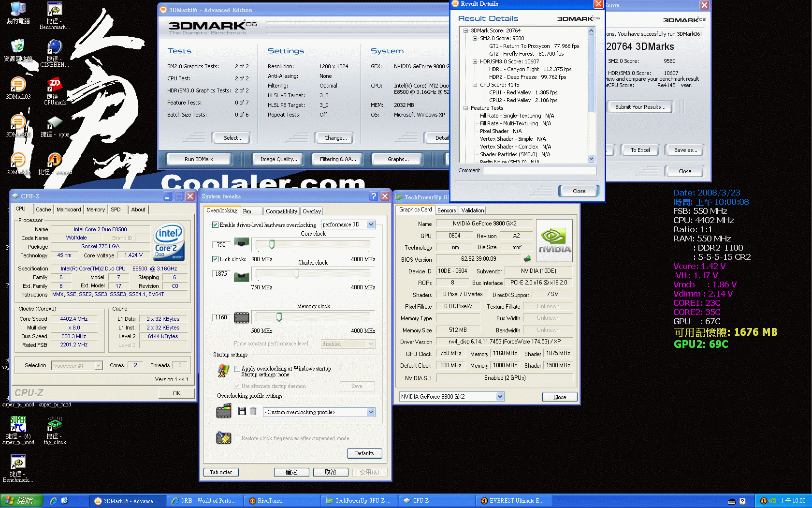Open the Processor #1 selection dropdown in CPU-Z

[x=77, y=366]
